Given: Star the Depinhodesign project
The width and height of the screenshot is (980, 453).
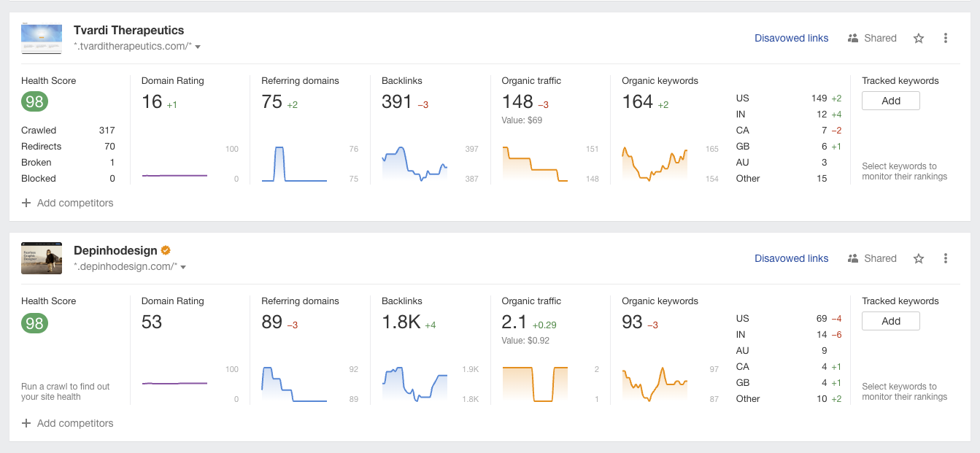Looking at the screenshot, I should click(919, 258).
